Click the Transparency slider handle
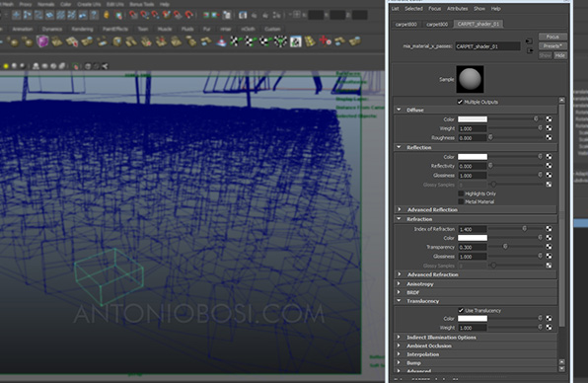The height and width of the screenshot is (383, 588). click(x=505, y=247)
